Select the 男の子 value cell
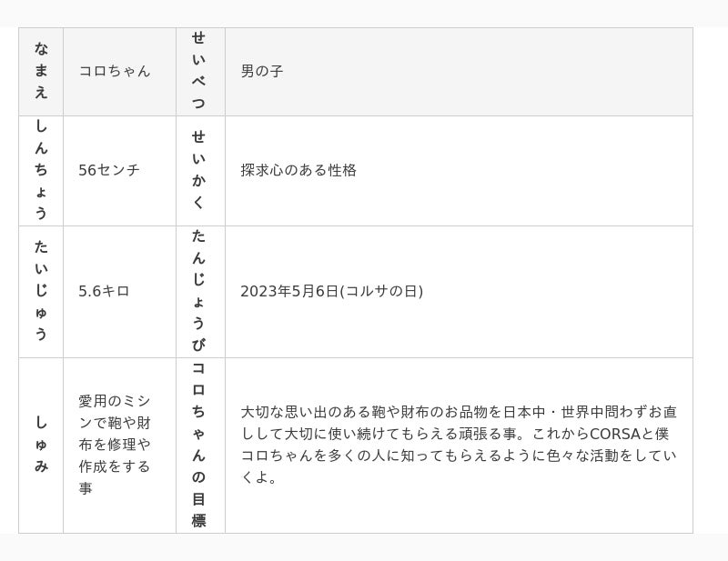 (262, 71)
